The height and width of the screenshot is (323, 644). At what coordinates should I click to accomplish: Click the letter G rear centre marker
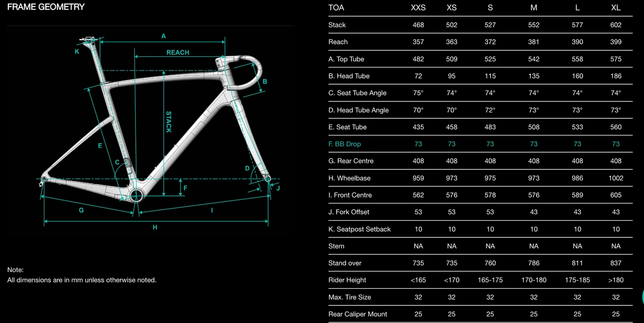pos(81,210)
